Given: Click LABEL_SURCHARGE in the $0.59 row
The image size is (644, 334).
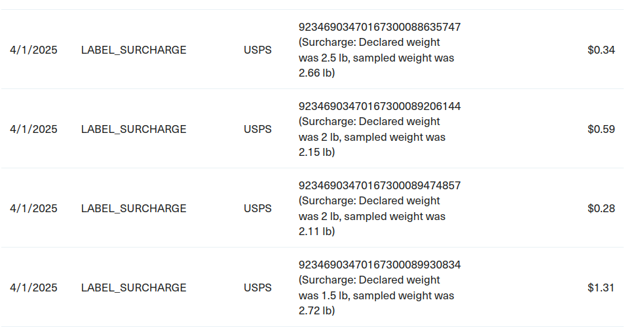Looking at the screenshot, I should pos(134,129).
